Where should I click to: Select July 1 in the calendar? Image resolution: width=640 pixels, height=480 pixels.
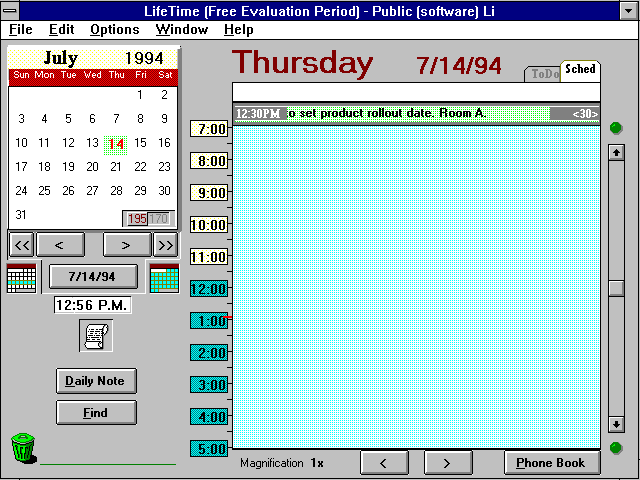pyautogui.click(x=140, y=95)
